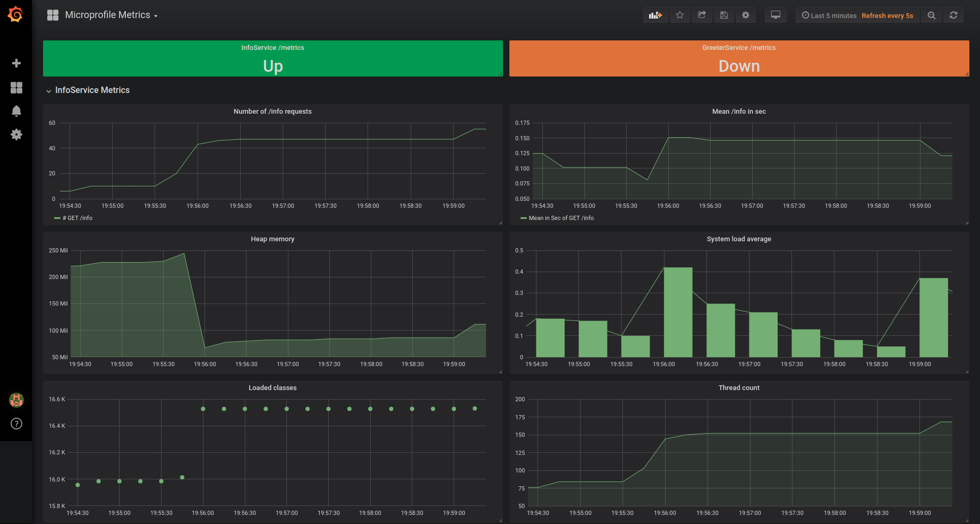
Task: Save the dashboard
Action: point(724,15)
